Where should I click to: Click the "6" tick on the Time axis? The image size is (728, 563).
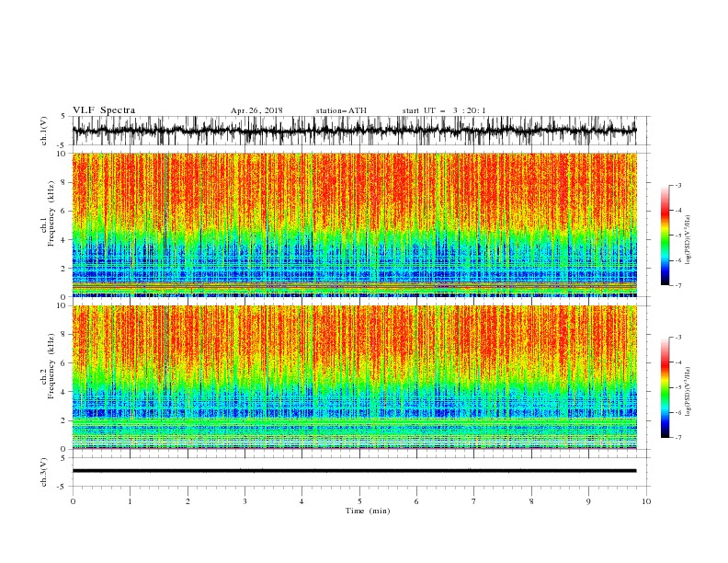tap(416, 501)
